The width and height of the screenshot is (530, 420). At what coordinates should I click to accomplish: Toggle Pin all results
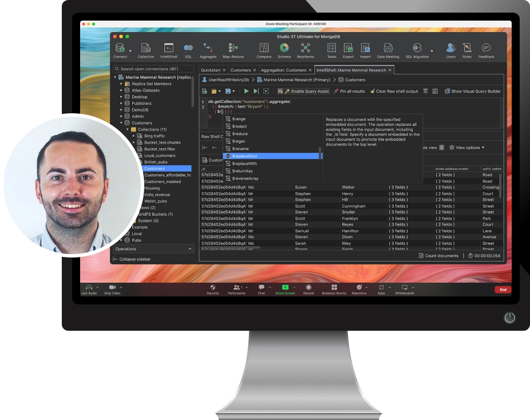pyautogui.click(x=349, y=91)
